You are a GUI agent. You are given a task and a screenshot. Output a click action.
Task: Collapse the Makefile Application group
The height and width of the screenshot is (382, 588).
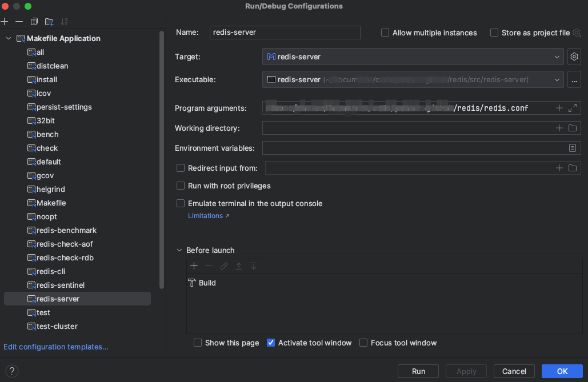[9, 38]
